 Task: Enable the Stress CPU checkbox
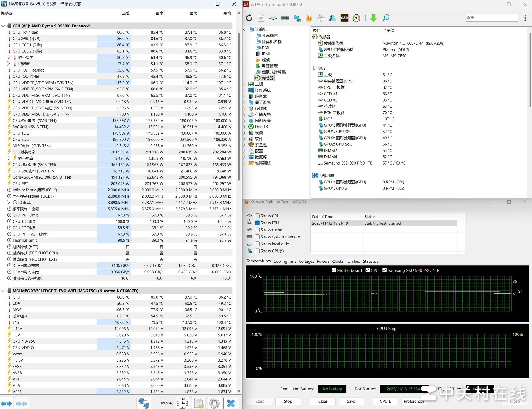(257, 216)
